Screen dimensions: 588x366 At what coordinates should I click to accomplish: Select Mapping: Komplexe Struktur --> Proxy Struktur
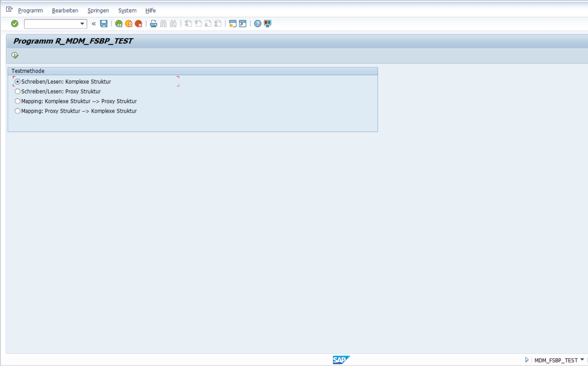pyautogui.click(x=17, y=101)
